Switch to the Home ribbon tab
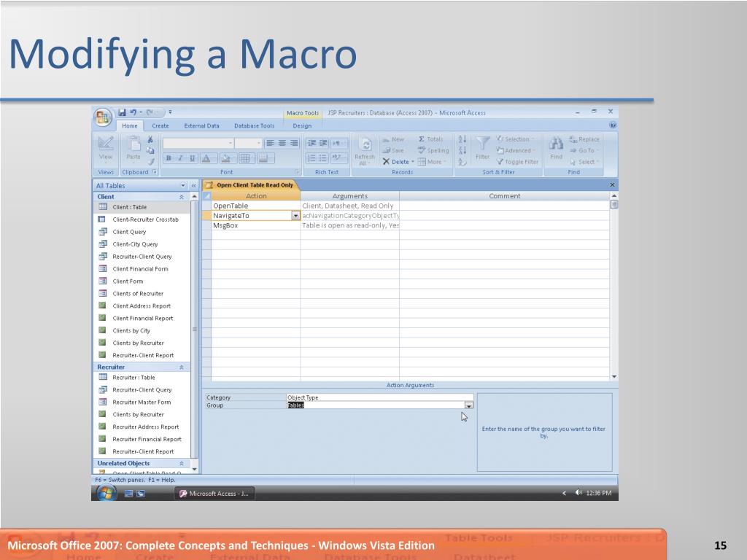The image size is (747, 560). point(130,125)
